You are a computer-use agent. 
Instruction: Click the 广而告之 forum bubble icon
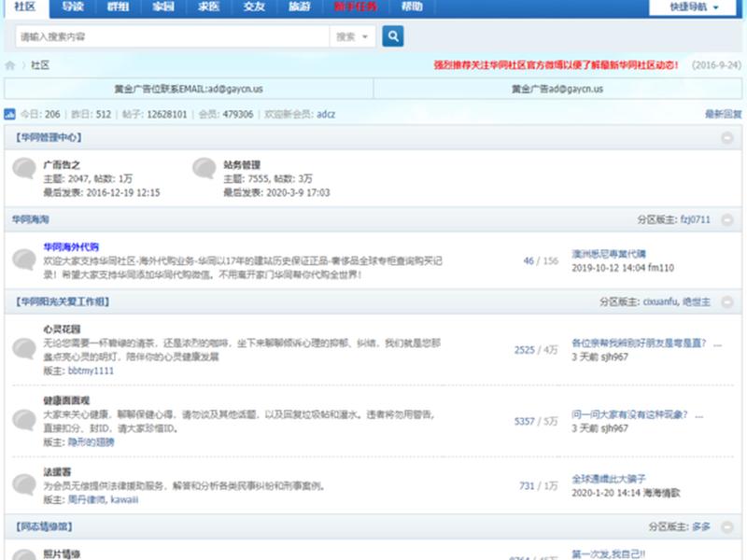[24, 168]
